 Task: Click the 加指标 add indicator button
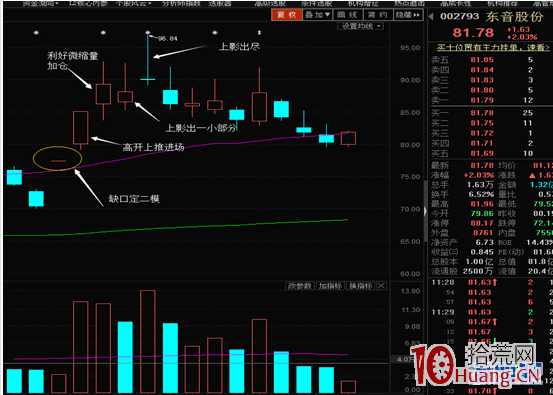[x=330, y=286]
